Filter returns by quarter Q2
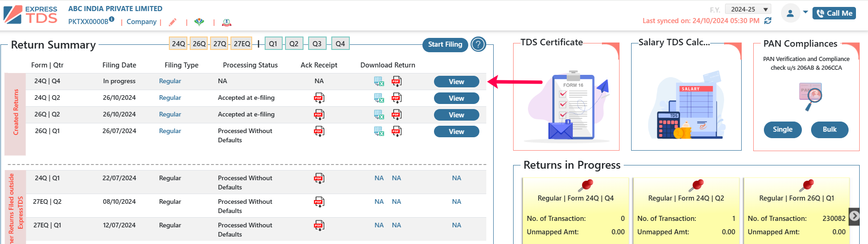 (x=294, y=43)
